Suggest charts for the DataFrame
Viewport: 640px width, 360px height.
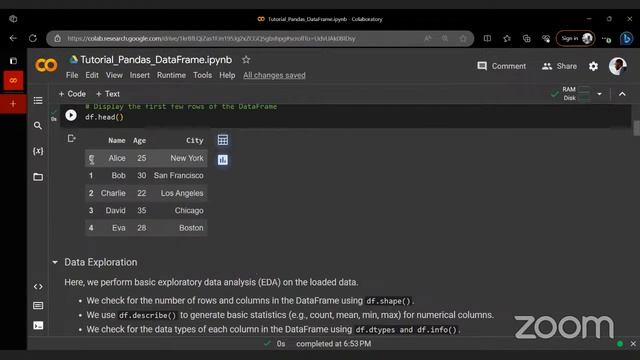pyautogui.click(x=223, y=160)
